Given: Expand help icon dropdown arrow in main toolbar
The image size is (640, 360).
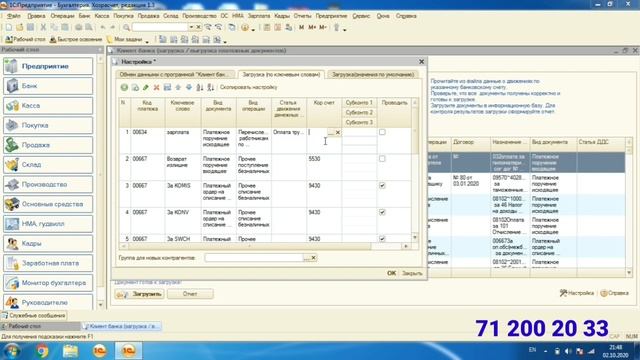Looking at the screenshot, I should (253, 29).
